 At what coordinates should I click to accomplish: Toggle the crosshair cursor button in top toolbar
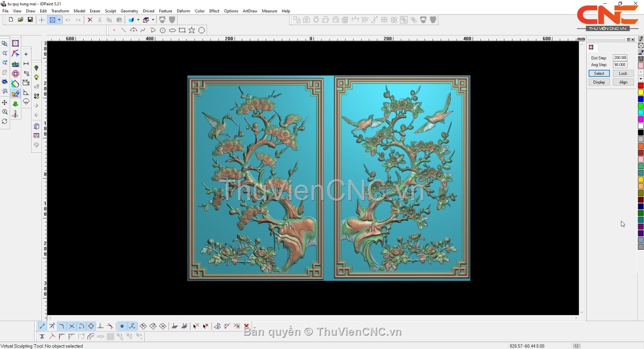(x=42, y=20)
